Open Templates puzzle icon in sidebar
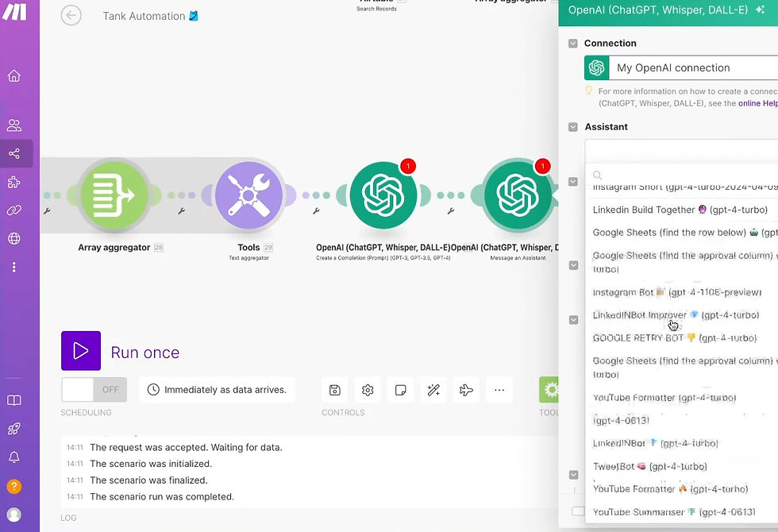Image resolution: width=778 pixels, height=532 pixels. point(14,182)
